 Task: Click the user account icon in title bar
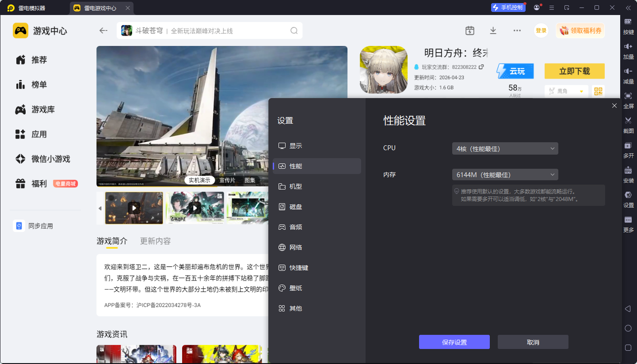[x=537, y=8]
